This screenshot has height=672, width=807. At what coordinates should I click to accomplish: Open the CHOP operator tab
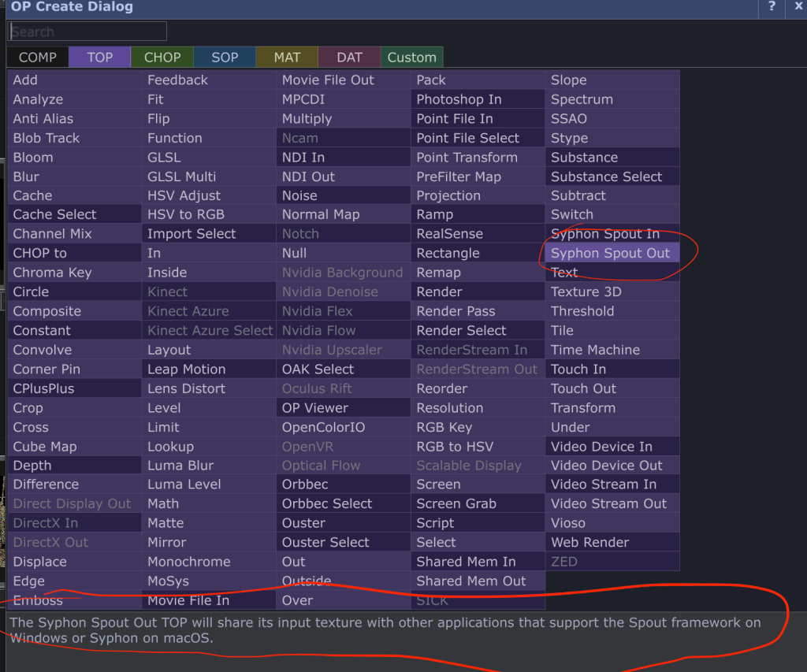click(x=162, y=57)
